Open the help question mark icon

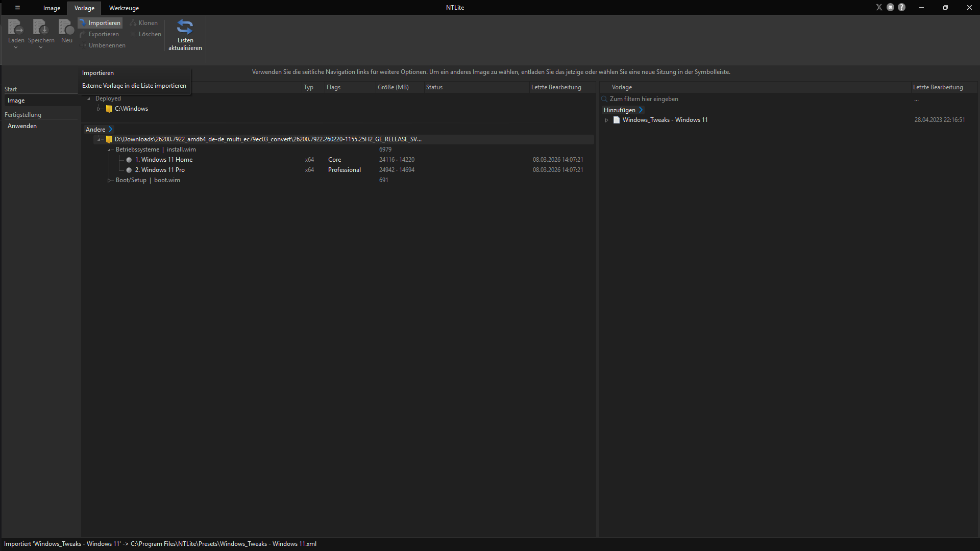[902, 7]
